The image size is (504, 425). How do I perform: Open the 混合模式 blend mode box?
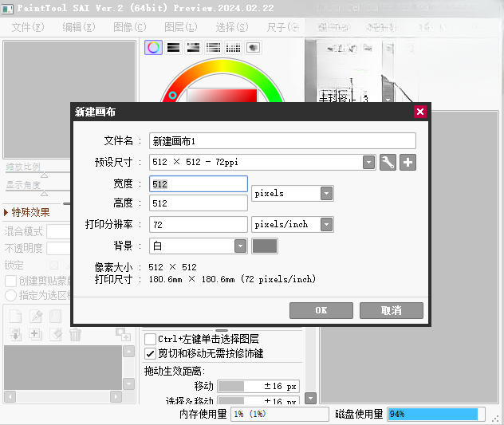(58, 231)
